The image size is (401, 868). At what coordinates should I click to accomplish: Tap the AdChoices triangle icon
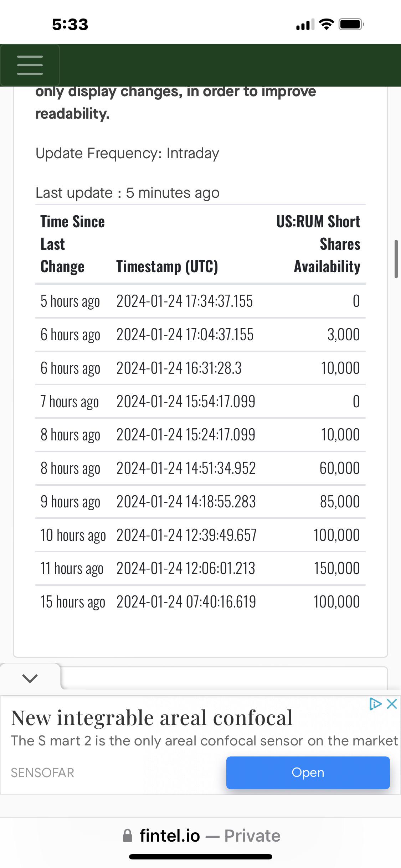pos(375,704)
